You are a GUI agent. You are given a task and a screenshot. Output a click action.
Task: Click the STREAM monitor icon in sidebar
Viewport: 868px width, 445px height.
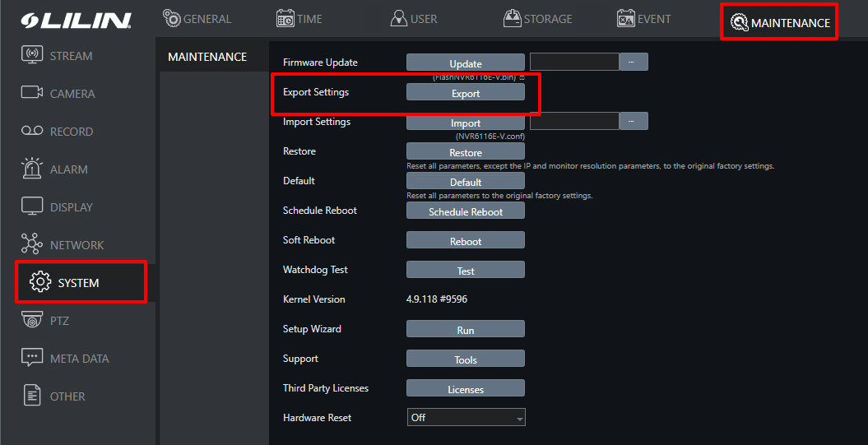pyautogui.click(x=32, y=55)
